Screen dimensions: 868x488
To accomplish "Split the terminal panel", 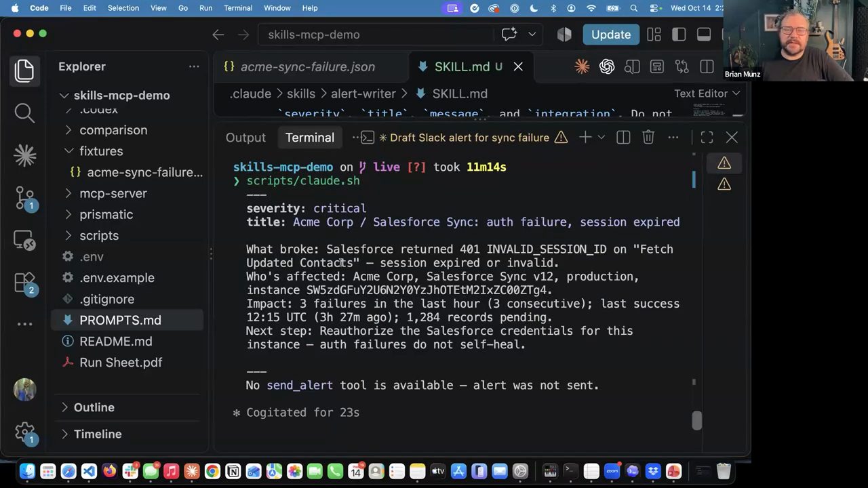I will pyautogui.click(x=623, y=138).
